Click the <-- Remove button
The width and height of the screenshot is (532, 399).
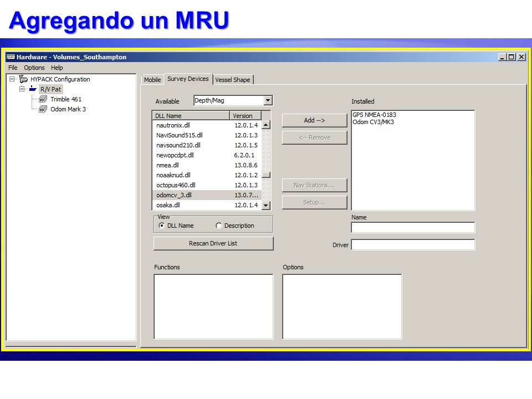coord(315,138)
